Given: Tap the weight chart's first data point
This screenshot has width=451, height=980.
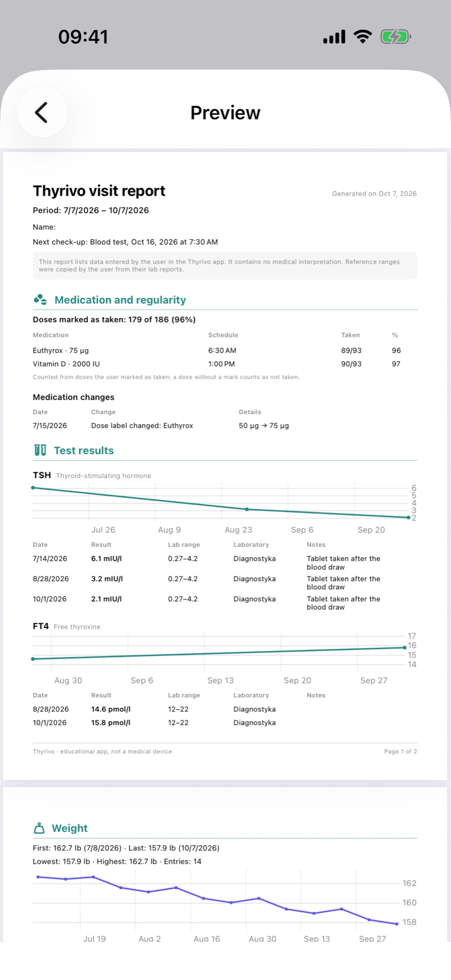Looking at the screenshot, I should (x=38, y=877).
